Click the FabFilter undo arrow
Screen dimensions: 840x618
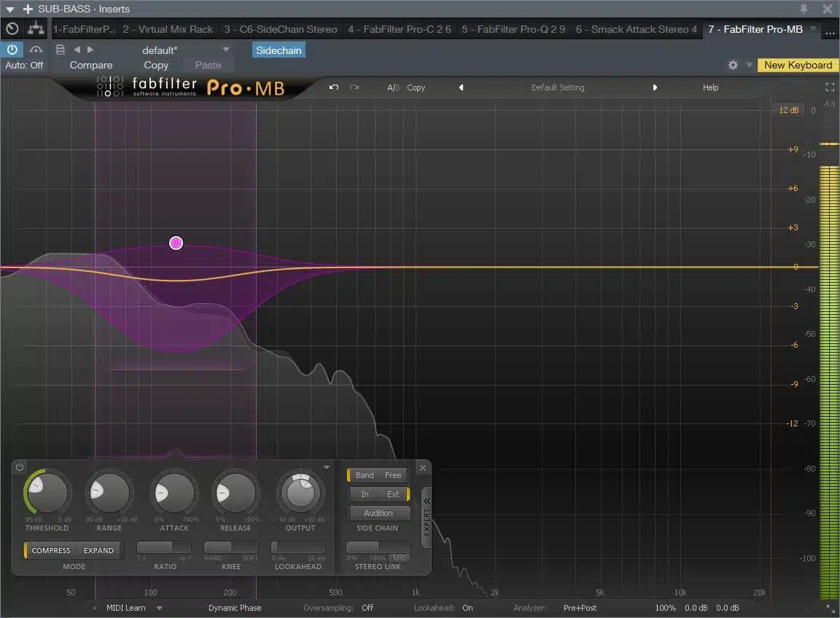coord(334,87)
